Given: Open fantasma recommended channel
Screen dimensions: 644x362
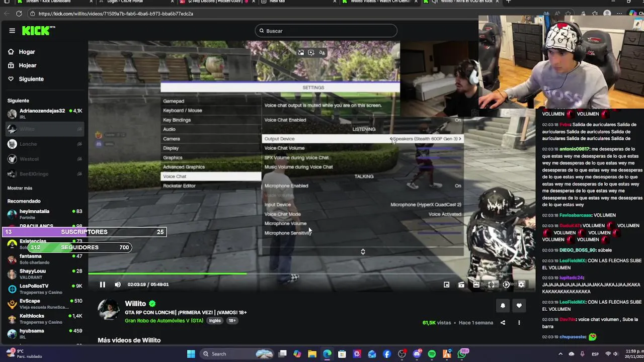Looking at the screenshot, I should [x=45, y=259].
